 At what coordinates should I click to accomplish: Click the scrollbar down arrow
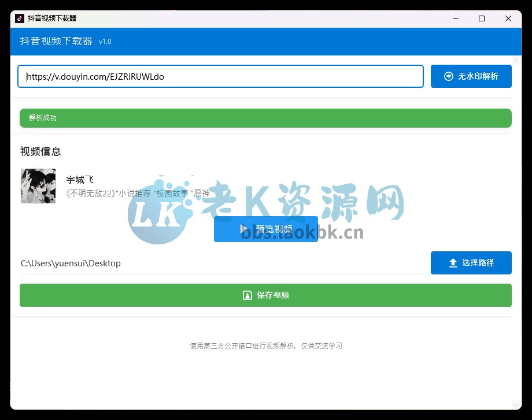pos(516,404)
